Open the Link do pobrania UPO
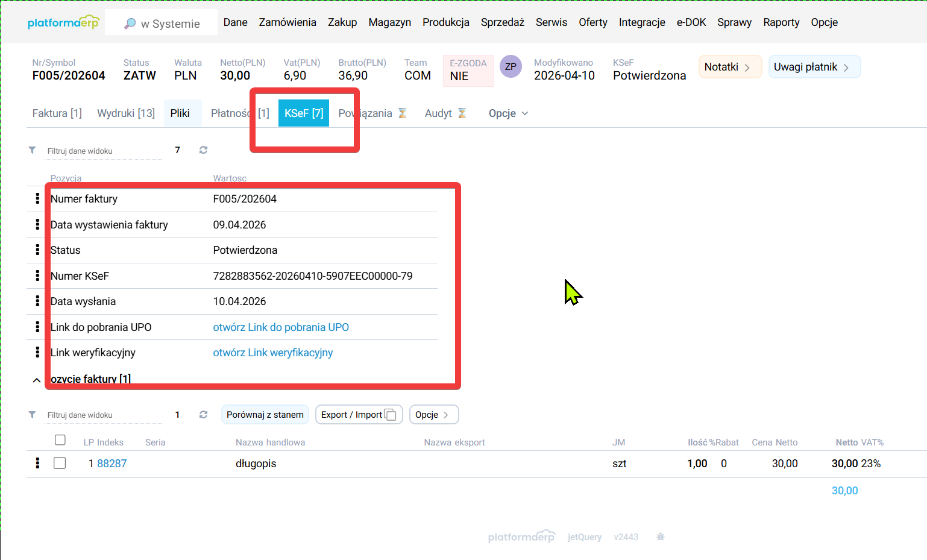 [281, 327]
